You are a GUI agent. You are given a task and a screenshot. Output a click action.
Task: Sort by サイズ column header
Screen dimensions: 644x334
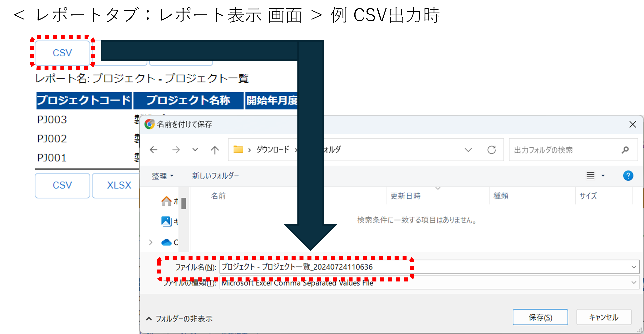coord(588,196)
